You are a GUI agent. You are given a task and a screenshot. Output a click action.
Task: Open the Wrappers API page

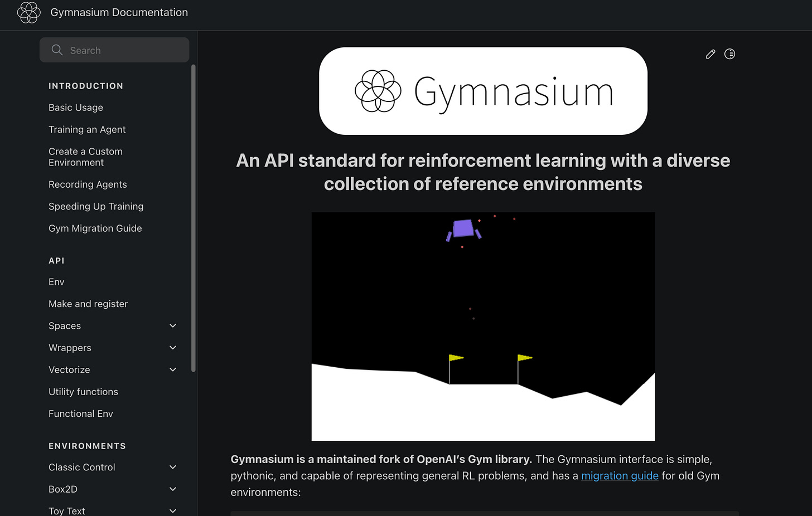click(70, 348)
